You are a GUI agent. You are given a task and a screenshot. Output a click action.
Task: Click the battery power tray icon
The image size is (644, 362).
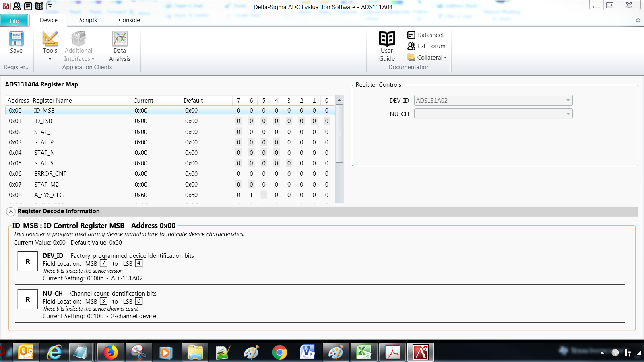click(x=627, y=353)
